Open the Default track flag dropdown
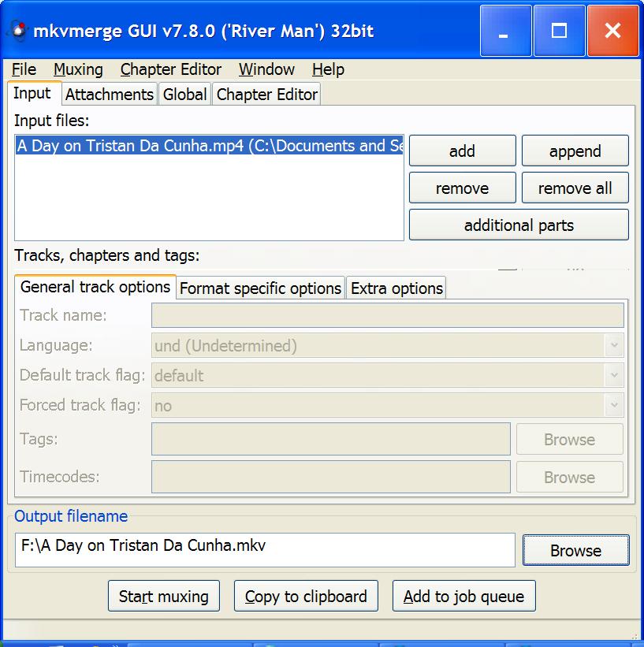 pos(388,375)
